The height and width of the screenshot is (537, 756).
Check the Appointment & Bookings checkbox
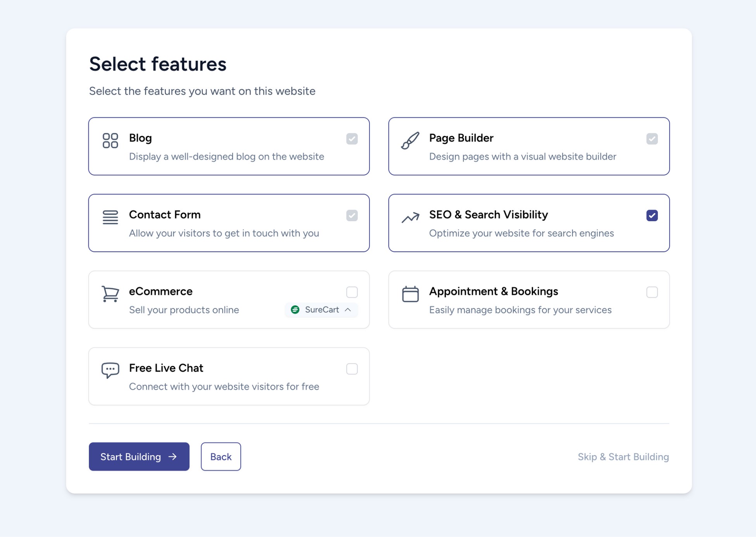click(x=652, y=292)
